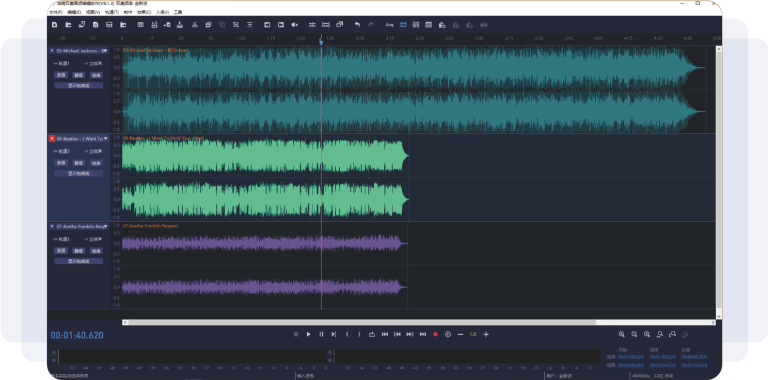The width and height of the screenshot is (768, 380).
Task: Open dropdown arrow beside 06-Beatles track name
Action: (105, 139)
